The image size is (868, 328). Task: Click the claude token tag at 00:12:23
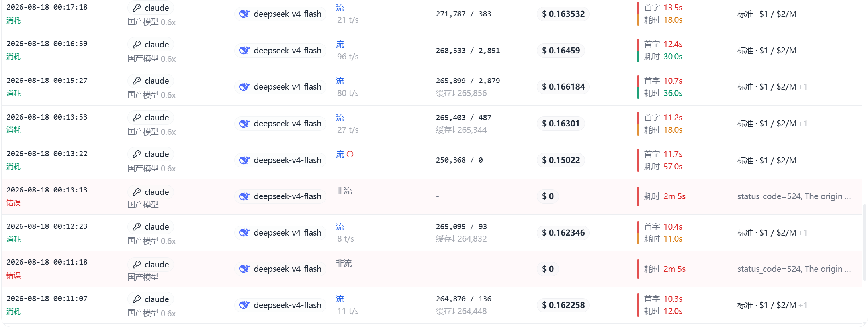click(151, 227)
